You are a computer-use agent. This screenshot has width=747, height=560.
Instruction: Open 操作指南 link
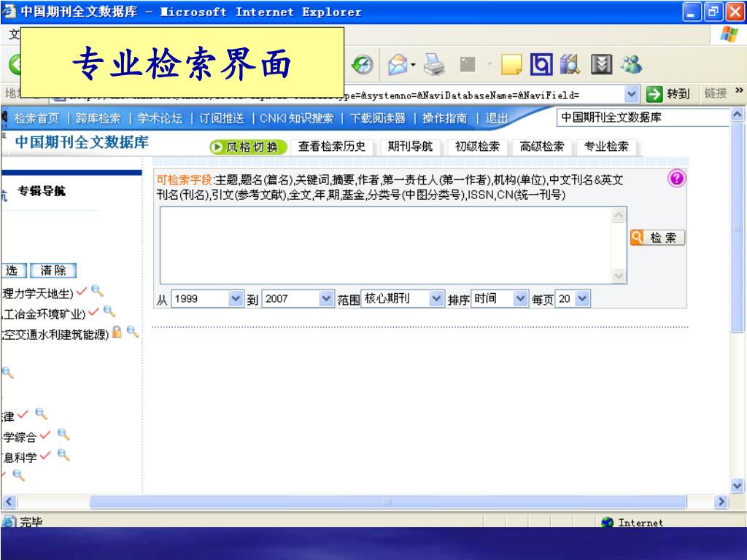tap(444, 118)
